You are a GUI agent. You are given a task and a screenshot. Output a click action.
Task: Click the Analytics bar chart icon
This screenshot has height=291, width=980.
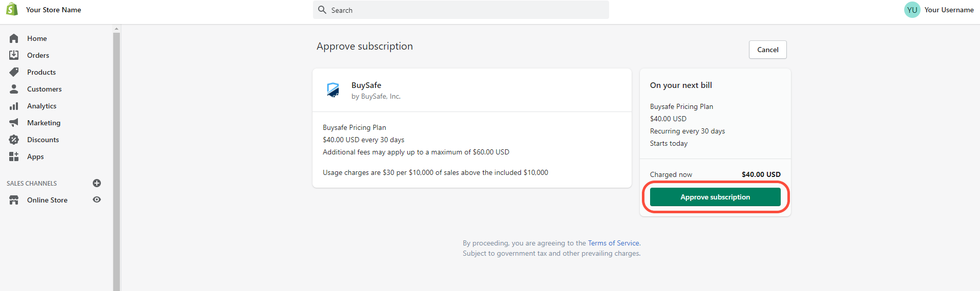click(x=14, y=106)
